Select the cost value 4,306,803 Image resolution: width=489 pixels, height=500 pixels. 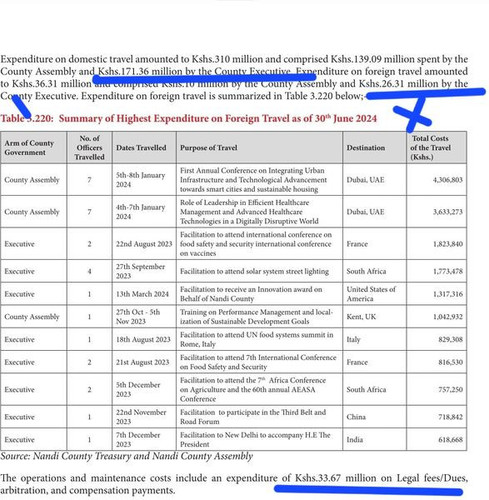pos(448,180)
